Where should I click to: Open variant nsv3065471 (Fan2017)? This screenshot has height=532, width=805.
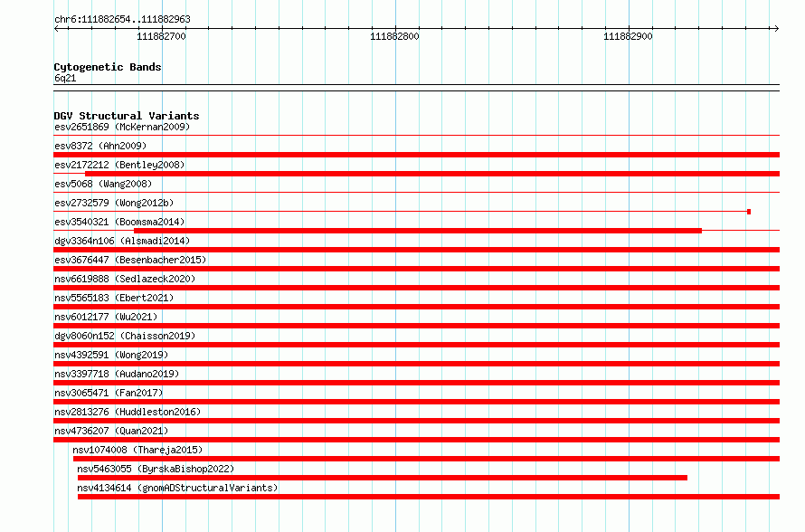(x=109, y=393)
